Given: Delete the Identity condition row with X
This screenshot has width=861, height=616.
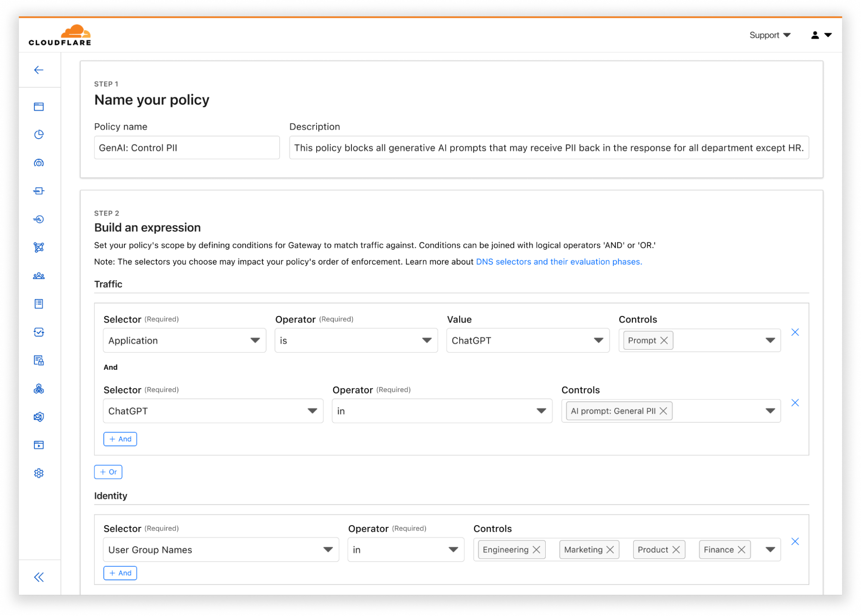Looking at the screenshot, I should [795, 542].
